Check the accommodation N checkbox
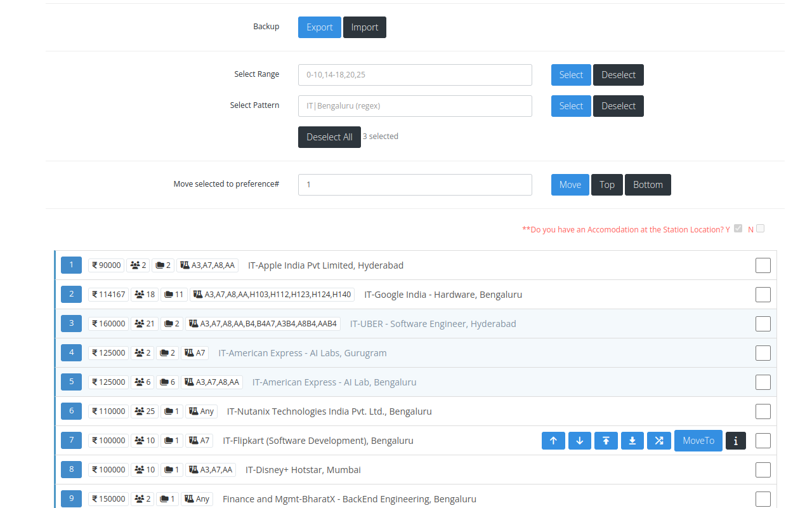 tap(760, 229)
